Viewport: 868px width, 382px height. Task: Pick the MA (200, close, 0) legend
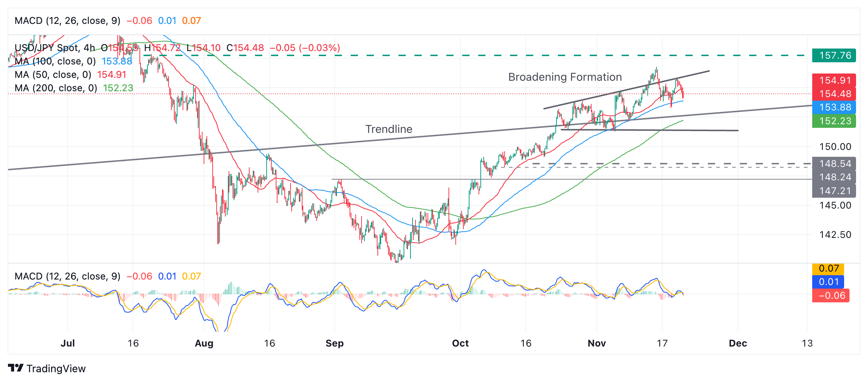click(x=56, y=88)
